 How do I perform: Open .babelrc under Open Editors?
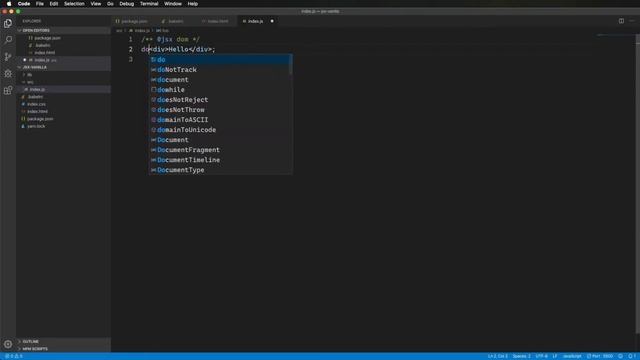[x=63, y=45]
